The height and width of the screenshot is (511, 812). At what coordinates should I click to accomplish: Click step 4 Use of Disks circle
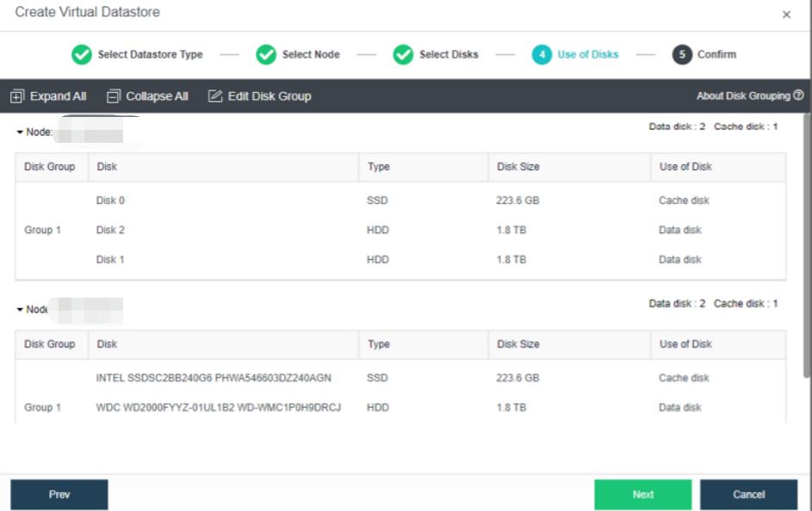click(542, 54)
